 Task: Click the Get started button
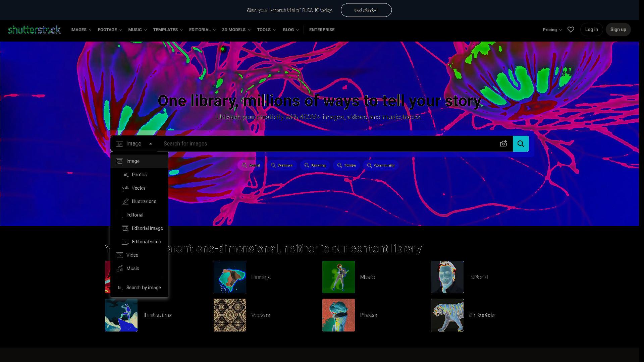point(366,10)
